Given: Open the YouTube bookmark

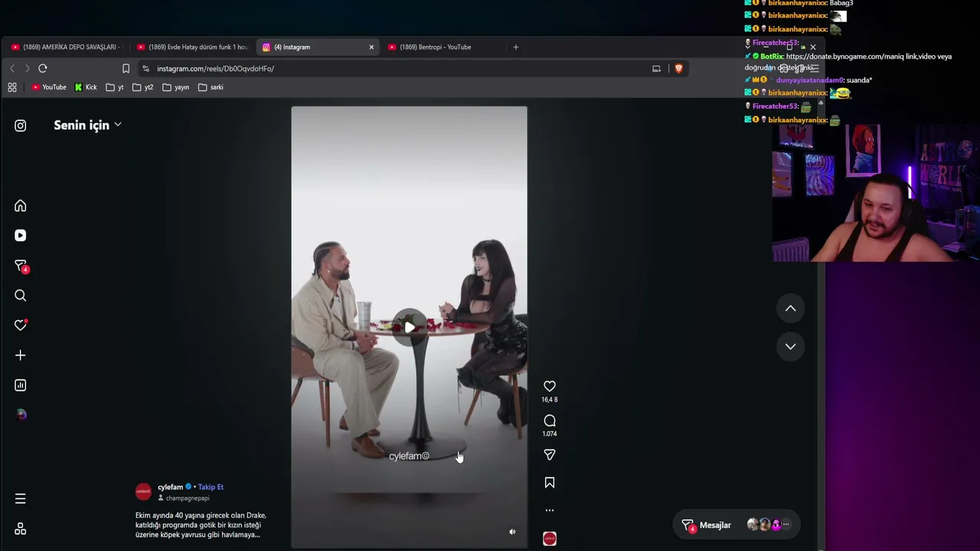Looking at the screenshot, I should tap(49, 87).
